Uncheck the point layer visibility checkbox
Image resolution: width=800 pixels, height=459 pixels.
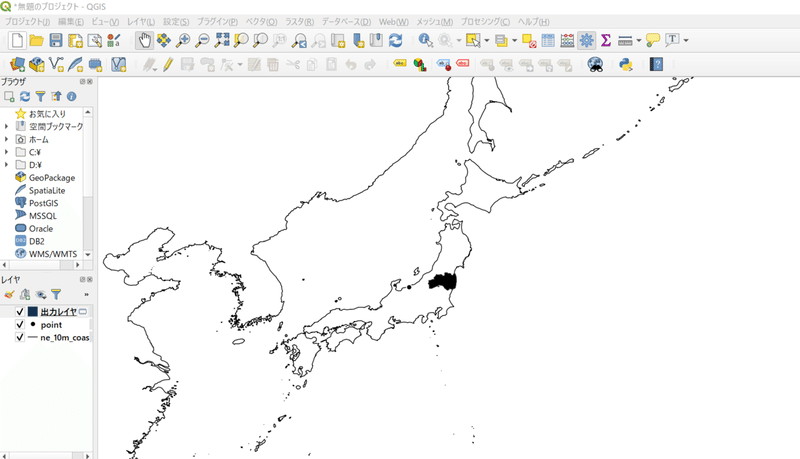[x=19, y=324]
